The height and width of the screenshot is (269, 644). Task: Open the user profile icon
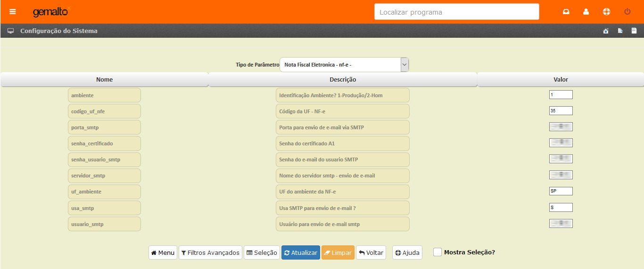coord(586,12)
